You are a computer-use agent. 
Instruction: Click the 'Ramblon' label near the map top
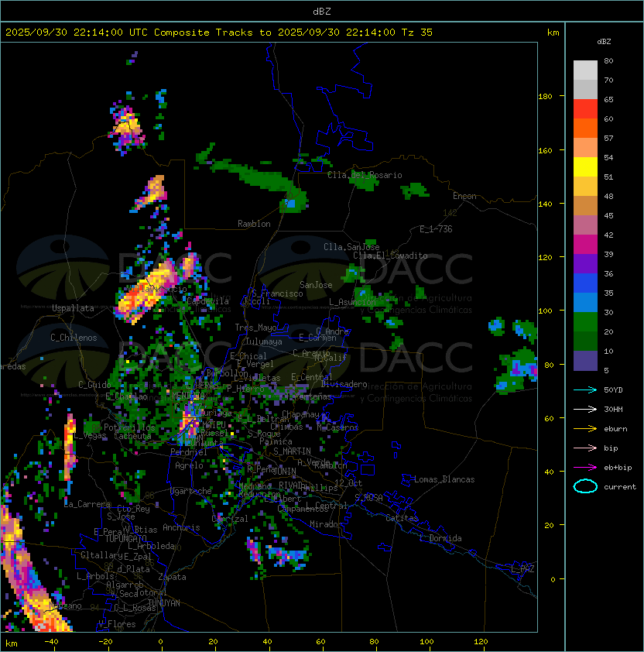point(254,224)
